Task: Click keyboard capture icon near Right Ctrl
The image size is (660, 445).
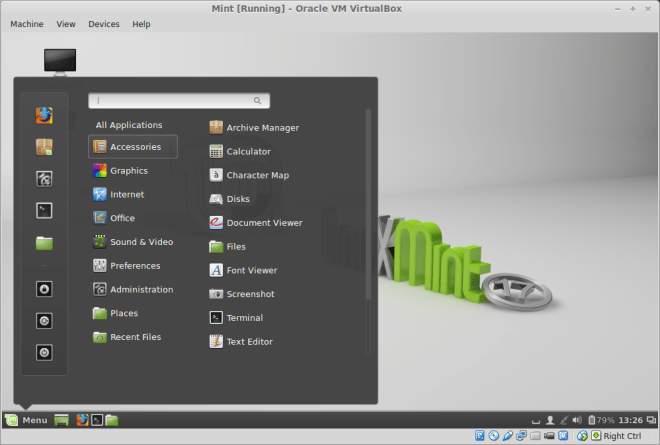Action: 596,436
